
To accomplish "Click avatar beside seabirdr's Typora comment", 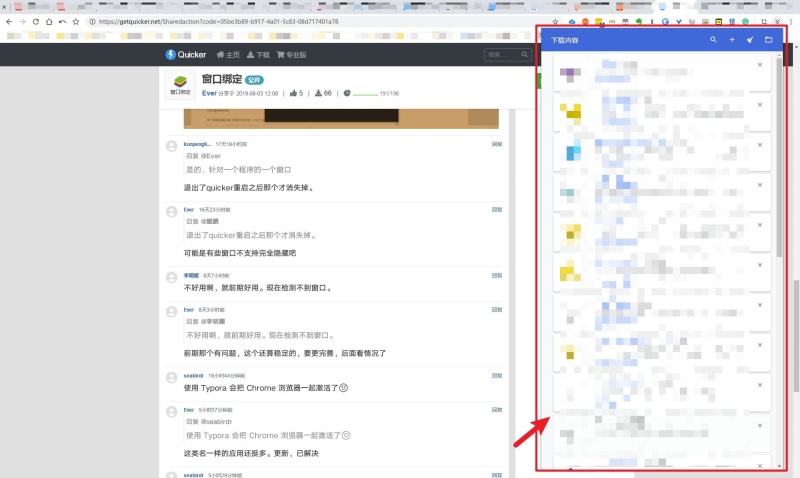I will pos(171,377).
